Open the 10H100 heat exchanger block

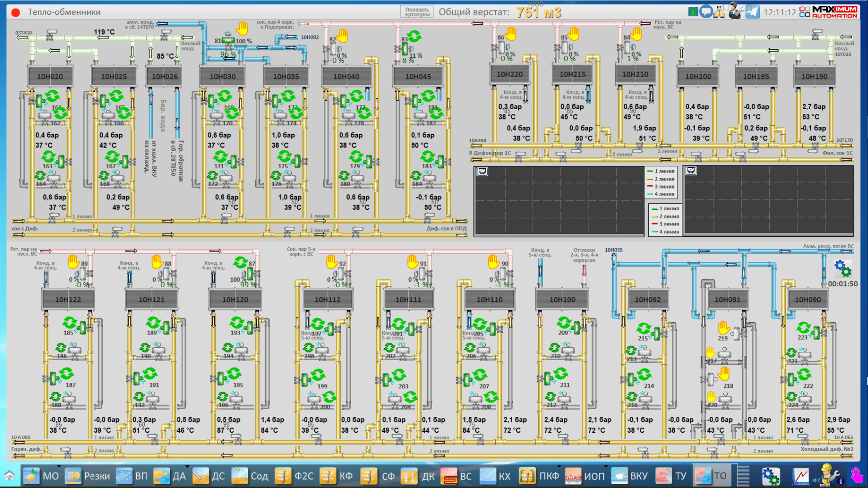coord(562,300)
